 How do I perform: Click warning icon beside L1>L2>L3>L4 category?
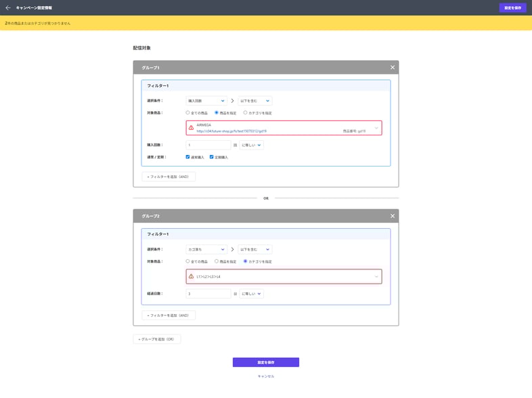(x=192, y=277)
